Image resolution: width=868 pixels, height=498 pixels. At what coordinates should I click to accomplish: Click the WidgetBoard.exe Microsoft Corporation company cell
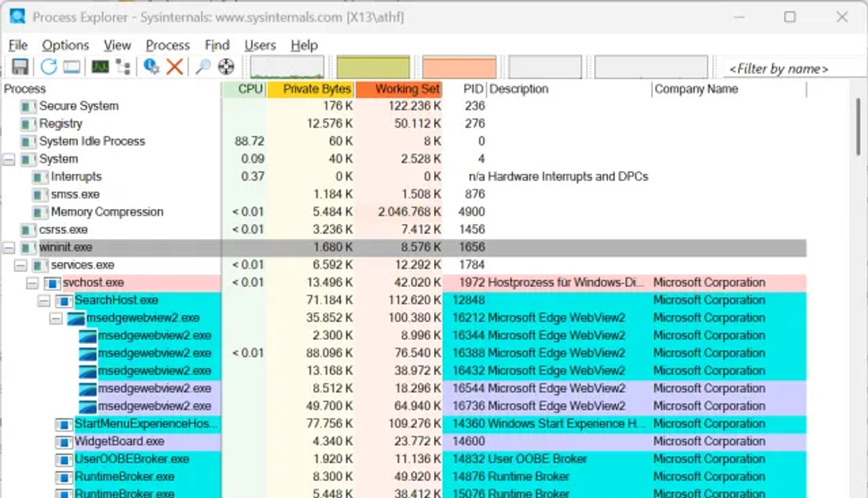pos(709,442)
